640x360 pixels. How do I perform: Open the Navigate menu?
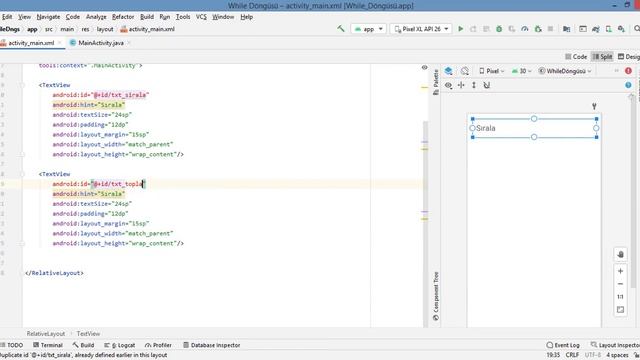click(48, 17)
